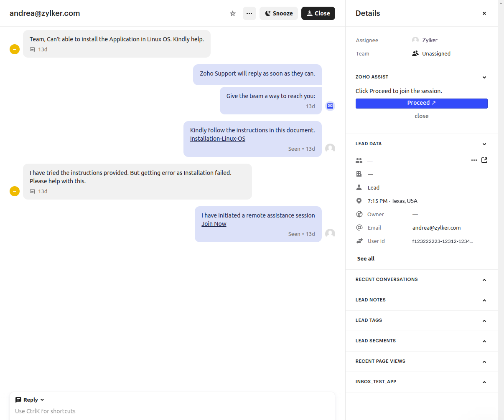Click the Join Now link
Screen dimensions: 504x420
pos(214,224)
